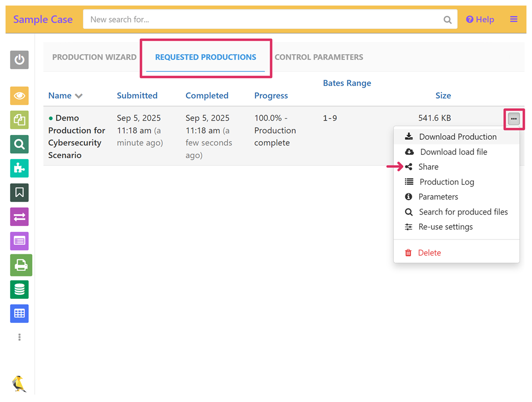The width and height of the screenshot is (532, 402).
Task: Switch to the Control Parameters tab
Action: pyautogui.click(x=319, y=57)
